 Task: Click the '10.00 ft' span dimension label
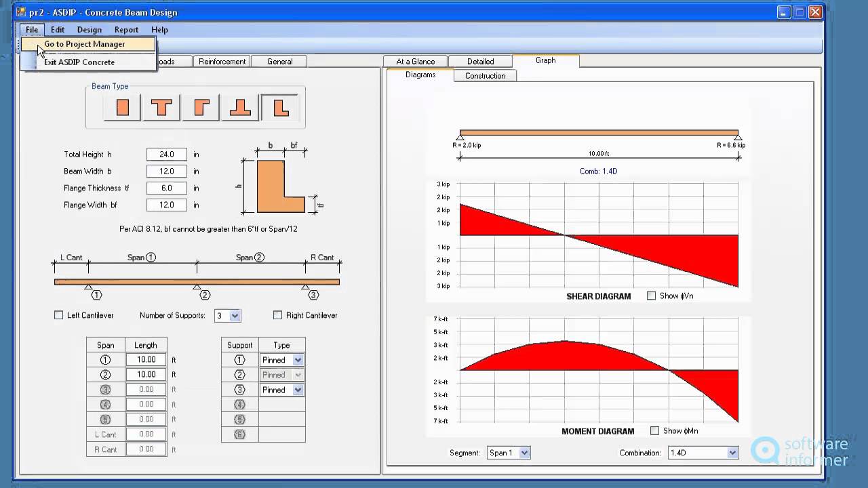599,154
